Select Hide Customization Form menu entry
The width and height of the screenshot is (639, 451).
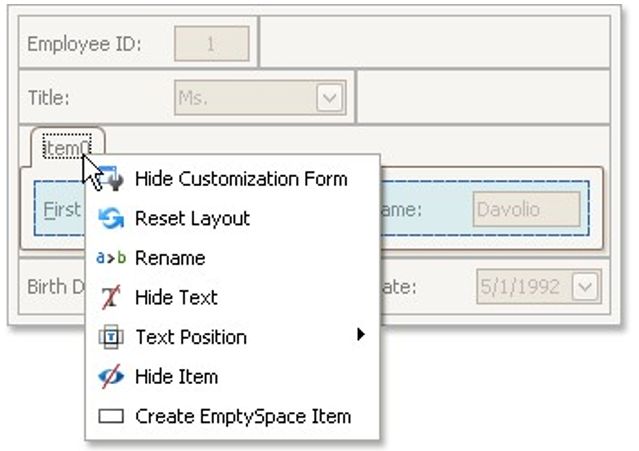coord(241,179)
